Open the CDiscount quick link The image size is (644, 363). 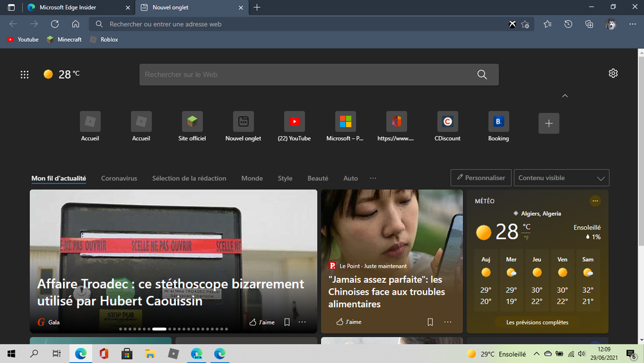(447, 126)
